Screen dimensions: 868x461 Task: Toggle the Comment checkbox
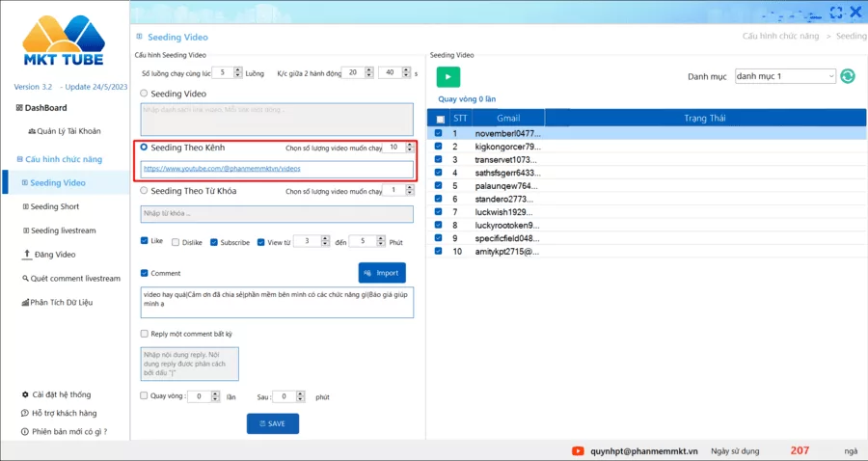[x=145, y=273]
